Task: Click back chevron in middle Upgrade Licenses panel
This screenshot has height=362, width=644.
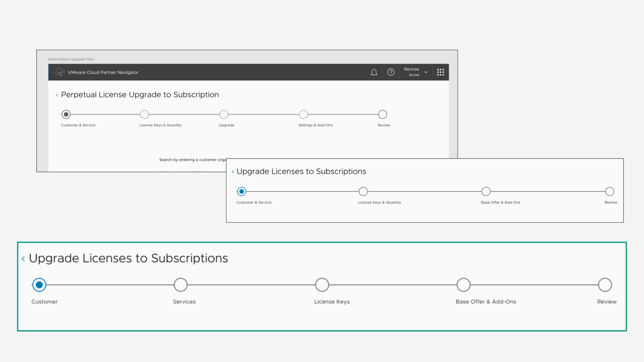Action: pyautogui.click(x=233, y=172)
